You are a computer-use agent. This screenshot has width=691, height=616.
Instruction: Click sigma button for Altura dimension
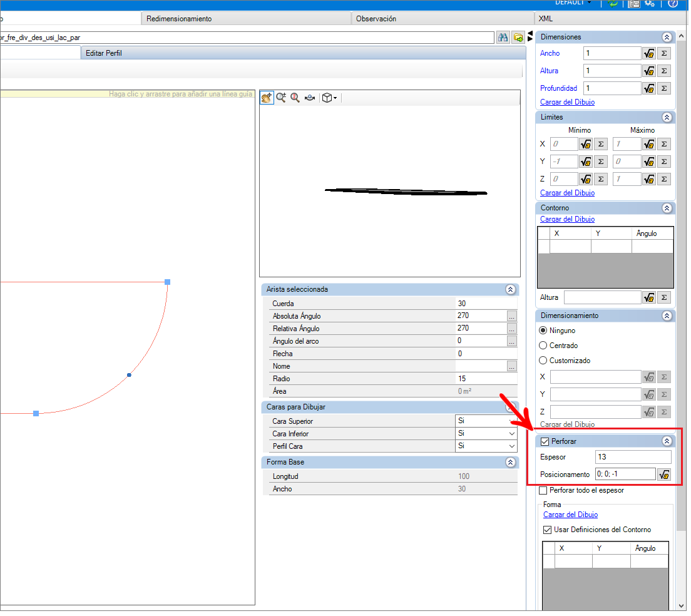point(665,71)
